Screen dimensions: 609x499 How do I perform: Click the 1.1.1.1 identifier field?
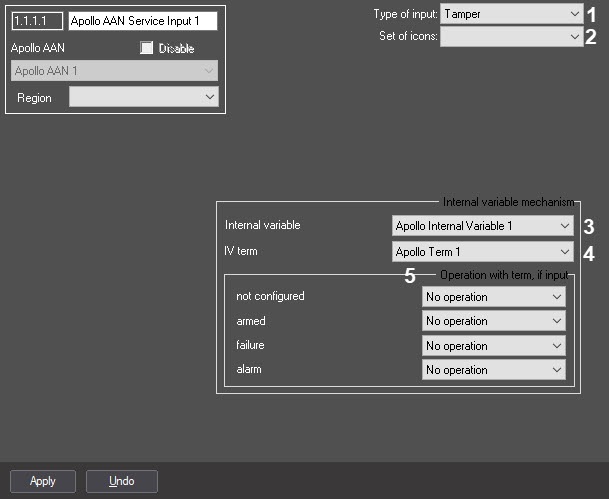(37, 21)
